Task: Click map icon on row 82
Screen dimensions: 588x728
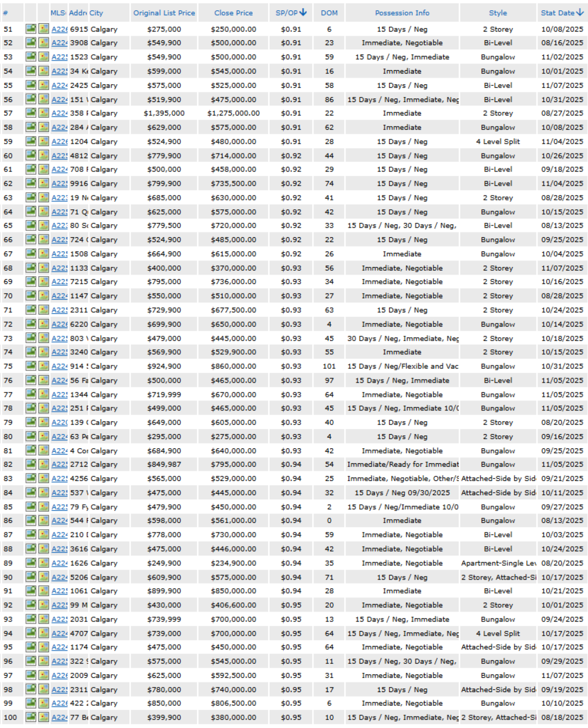Action: [x=44, y=464]
